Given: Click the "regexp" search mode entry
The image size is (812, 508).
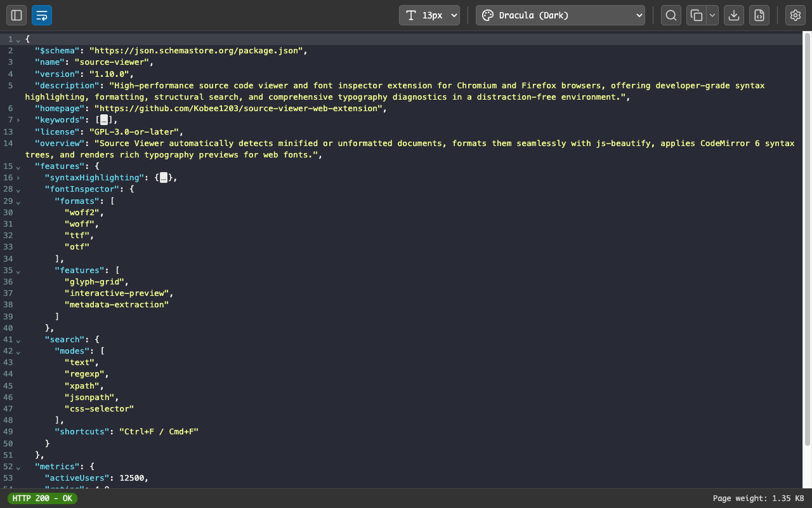Looking at the screenshot, I should tap(84, 374).
